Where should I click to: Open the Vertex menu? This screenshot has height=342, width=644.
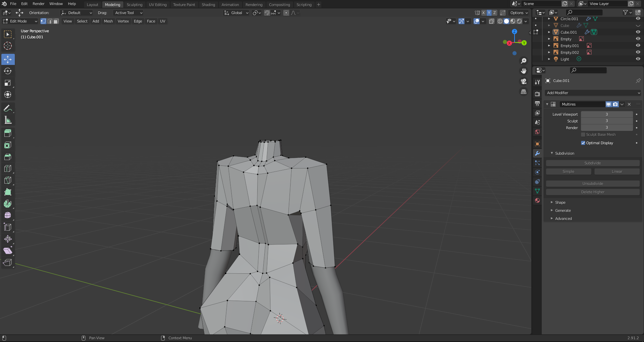click(123, 21)
